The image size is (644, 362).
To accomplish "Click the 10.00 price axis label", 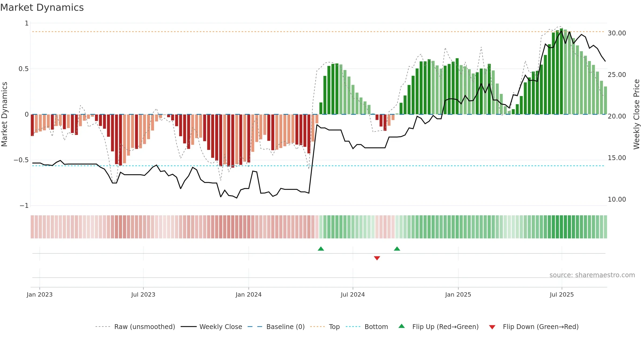I will point(617,199).
